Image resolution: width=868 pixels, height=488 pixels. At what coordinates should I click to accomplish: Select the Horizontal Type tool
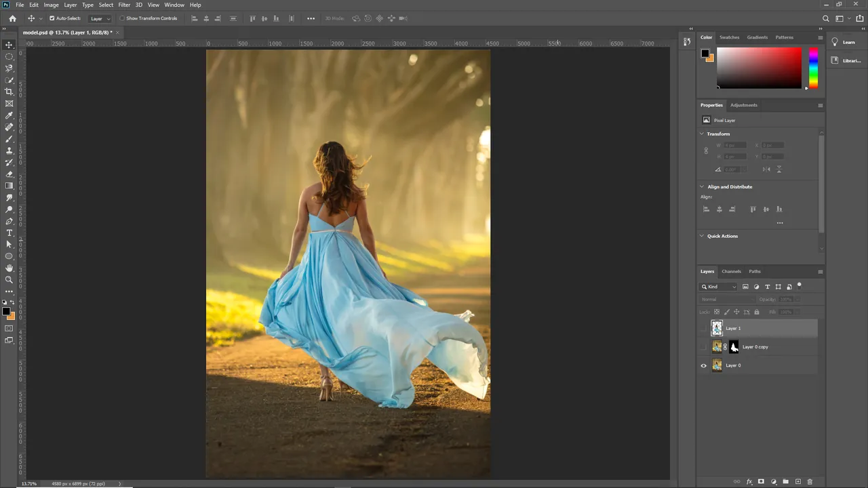click(x=9, y=232)
